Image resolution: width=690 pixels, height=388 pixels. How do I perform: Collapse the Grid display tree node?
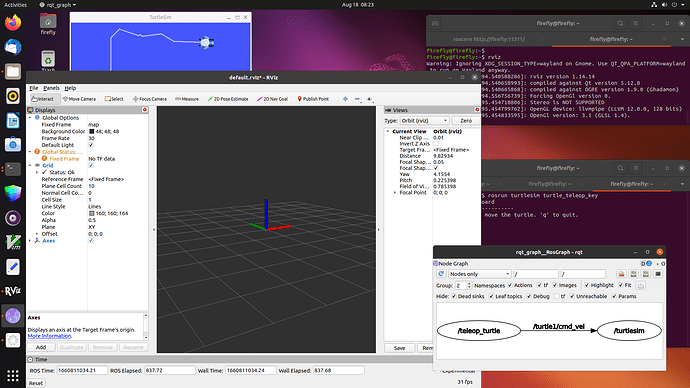point(30,165)
